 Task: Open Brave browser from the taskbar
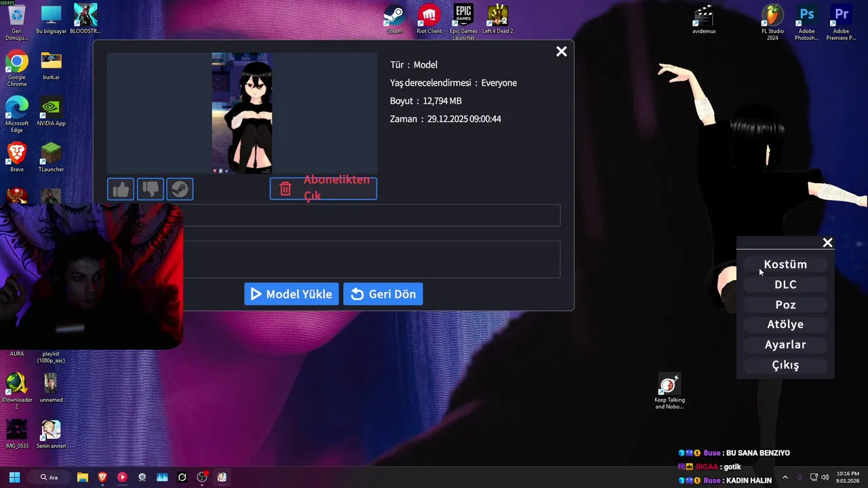[x=102, y=477]
